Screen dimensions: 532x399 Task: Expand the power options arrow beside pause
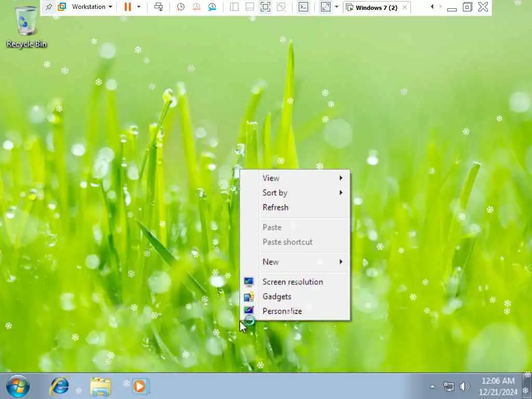point(139,7)
